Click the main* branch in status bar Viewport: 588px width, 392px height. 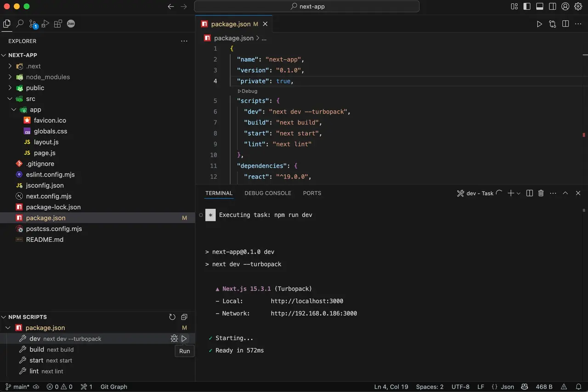pyautogui.click(x=17, y=387)
